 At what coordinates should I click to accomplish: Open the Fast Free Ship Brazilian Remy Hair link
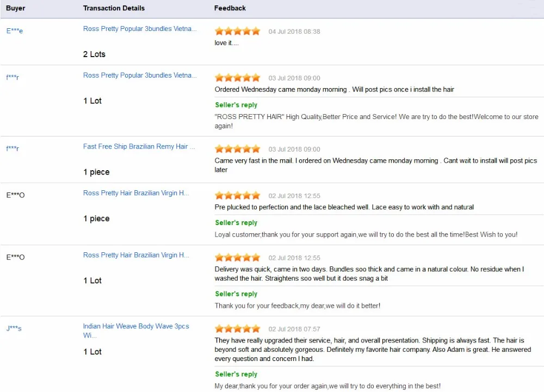point(139,147)
